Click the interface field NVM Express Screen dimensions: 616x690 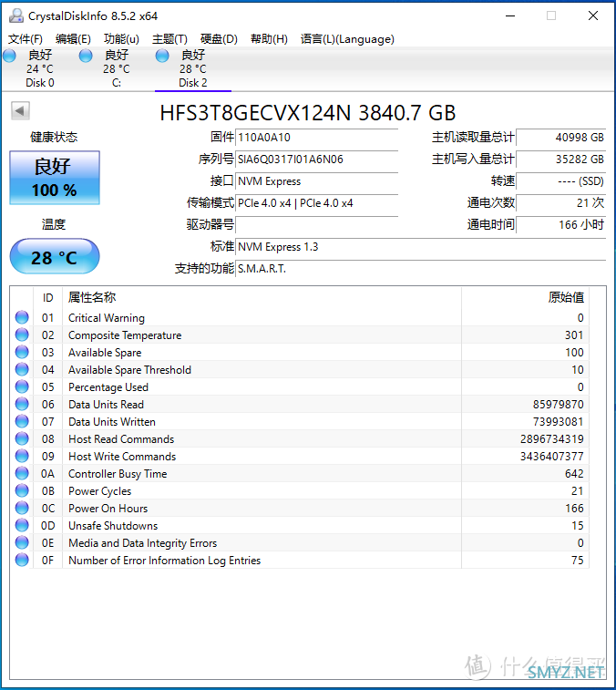coord(317,181)
